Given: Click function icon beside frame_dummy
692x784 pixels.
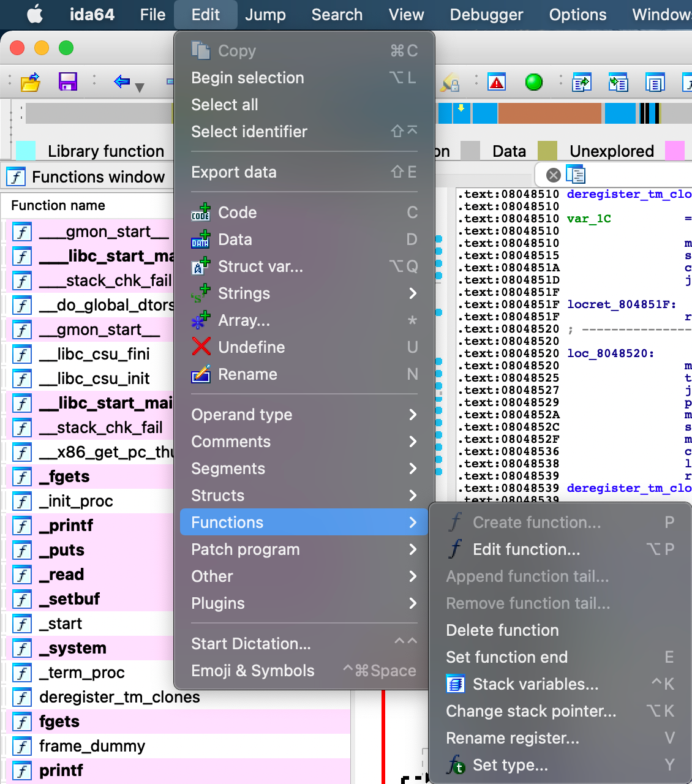Looking at the screenshot, I should point(22,746).
